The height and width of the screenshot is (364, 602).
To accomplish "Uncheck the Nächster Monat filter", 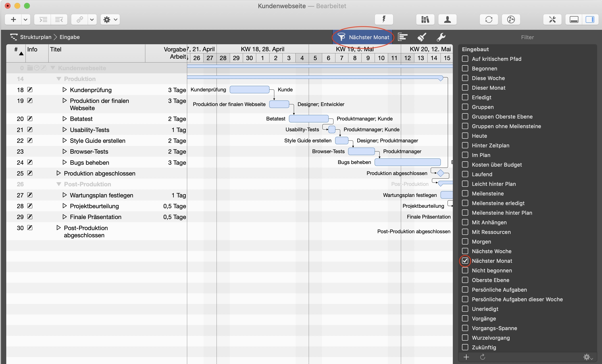I will 465,261.
